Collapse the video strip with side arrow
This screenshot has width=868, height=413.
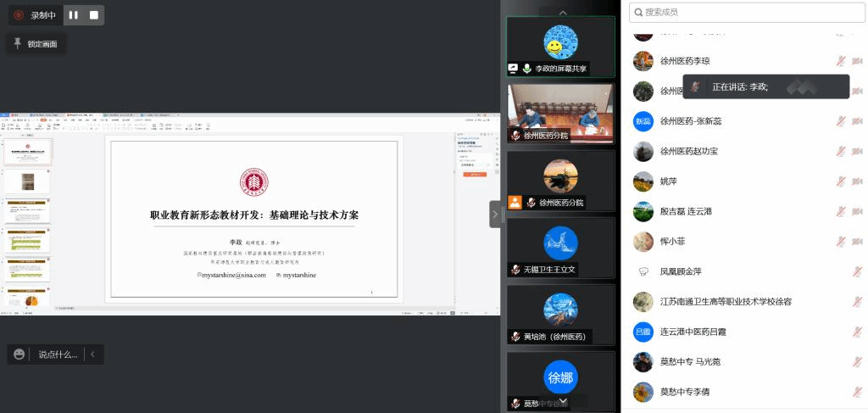point(495,214)
